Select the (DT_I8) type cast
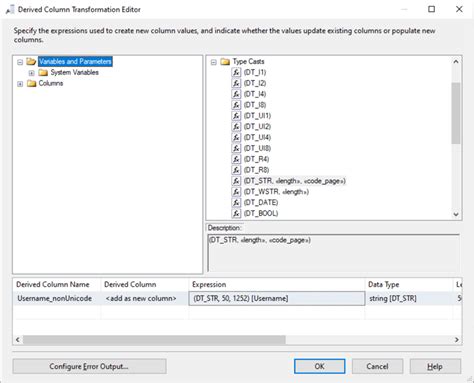Screen dimensions: 474x383 click(x=255, y=105)
